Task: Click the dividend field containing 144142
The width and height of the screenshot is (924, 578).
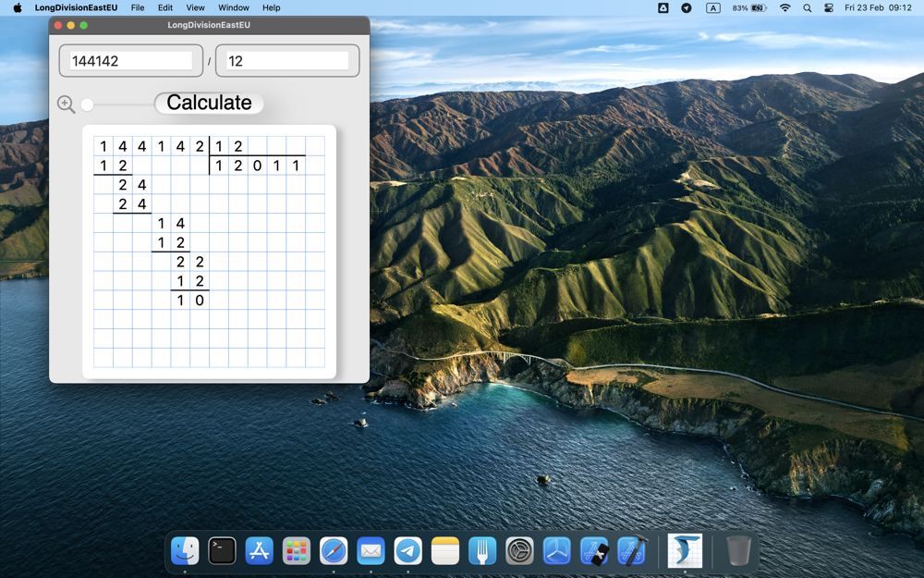Action: (131, 61)
